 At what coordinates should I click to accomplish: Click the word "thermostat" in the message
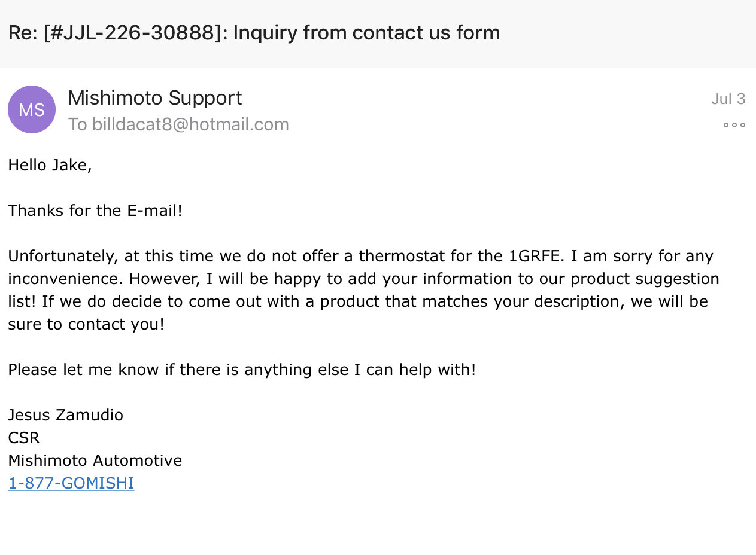402,256
